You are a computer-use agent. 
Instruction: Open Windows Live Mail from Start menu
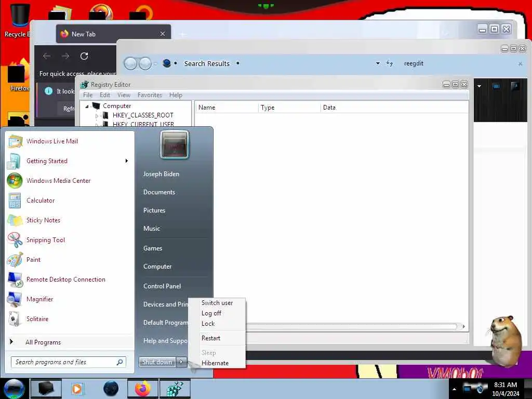tap(70, 141)
